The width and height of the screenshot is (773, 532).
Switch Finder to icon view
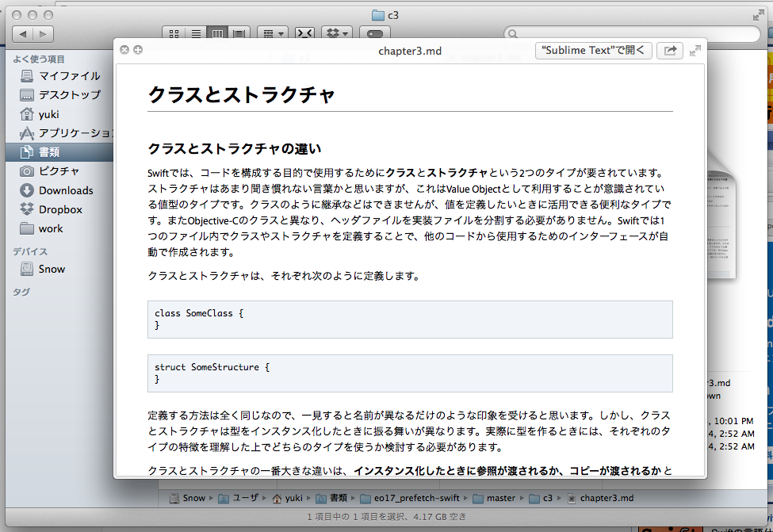(x=174, y=34)
